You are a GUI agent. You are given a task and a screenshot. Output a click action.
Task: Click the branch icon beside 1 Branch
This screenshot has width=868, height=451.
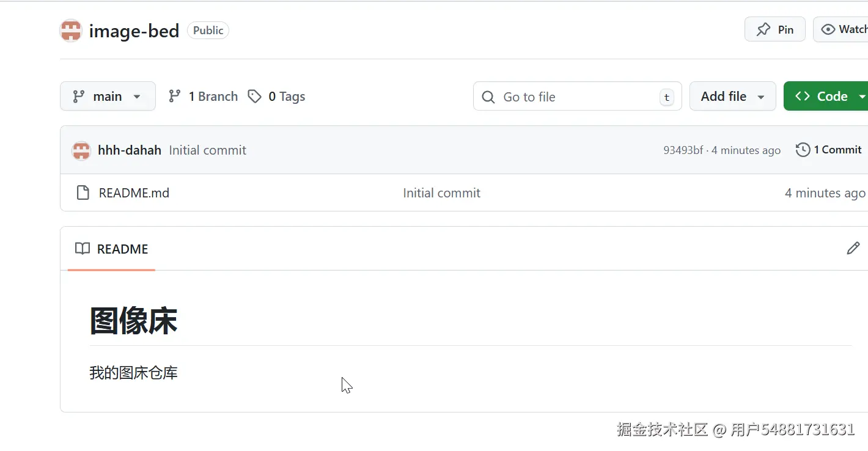click(x=175, y=97)
